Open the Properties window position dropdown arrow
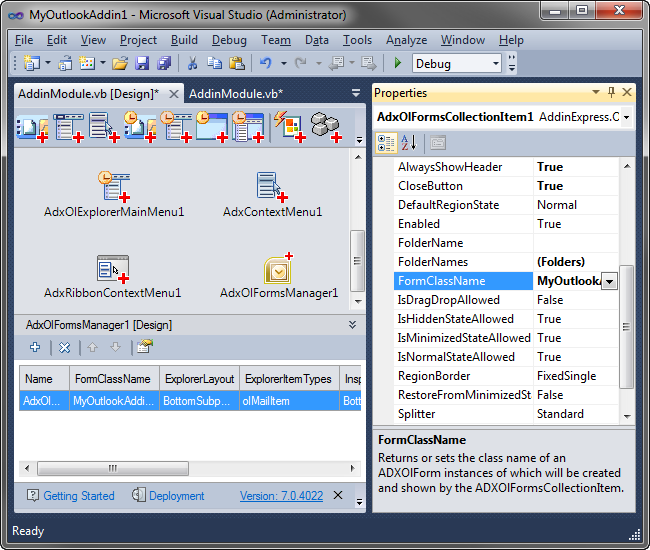 [x=596, y=92]
